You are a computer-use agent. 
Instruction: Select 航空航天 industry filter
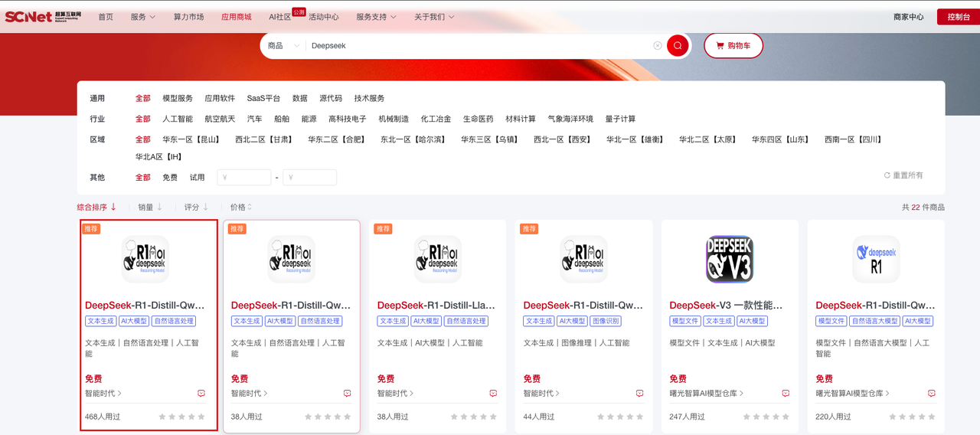(220, 119)
